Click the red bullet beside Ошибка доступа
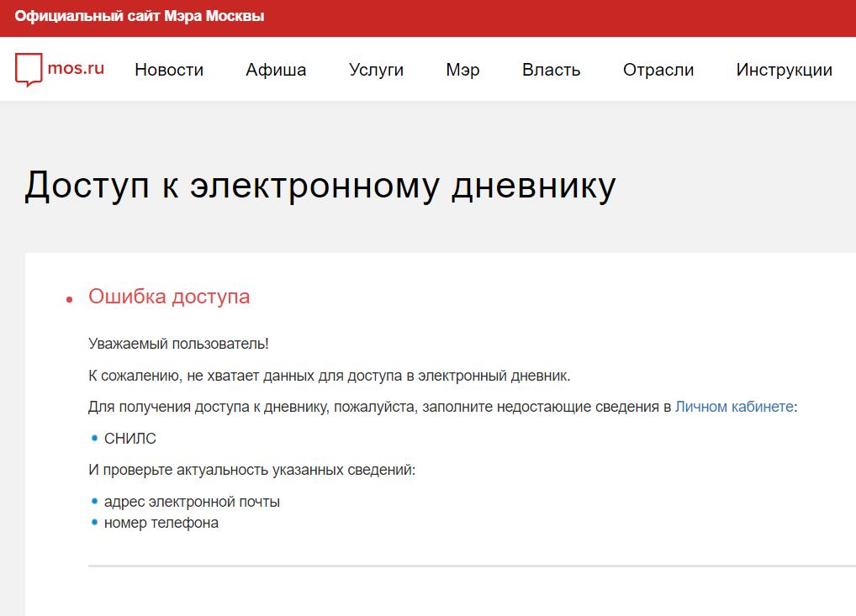 [x=70, y=300]
